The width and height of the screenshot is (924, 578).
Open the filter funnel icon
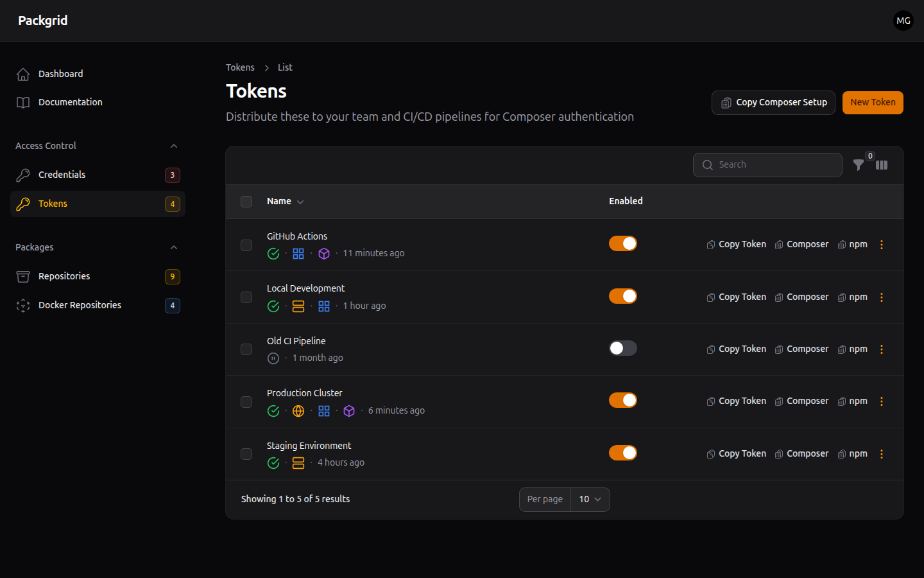[859, 165]
